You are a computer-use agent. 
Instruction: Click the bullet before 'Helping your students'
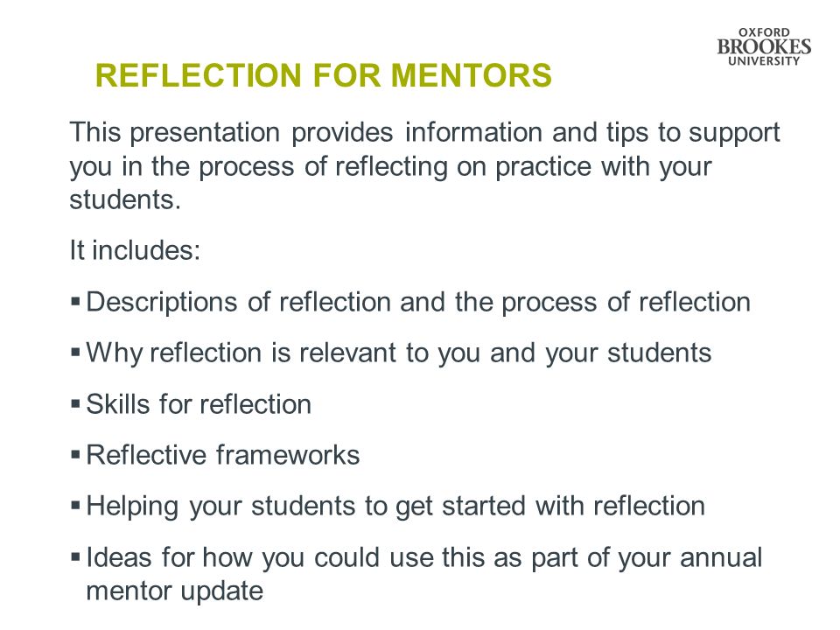coord(75,506)
